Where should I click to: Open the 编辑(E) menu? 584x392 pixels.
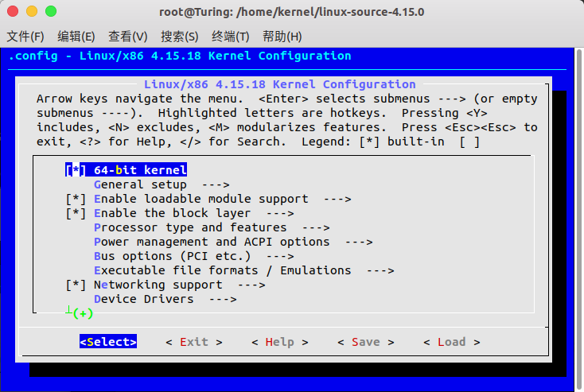[x=76, y=37]
